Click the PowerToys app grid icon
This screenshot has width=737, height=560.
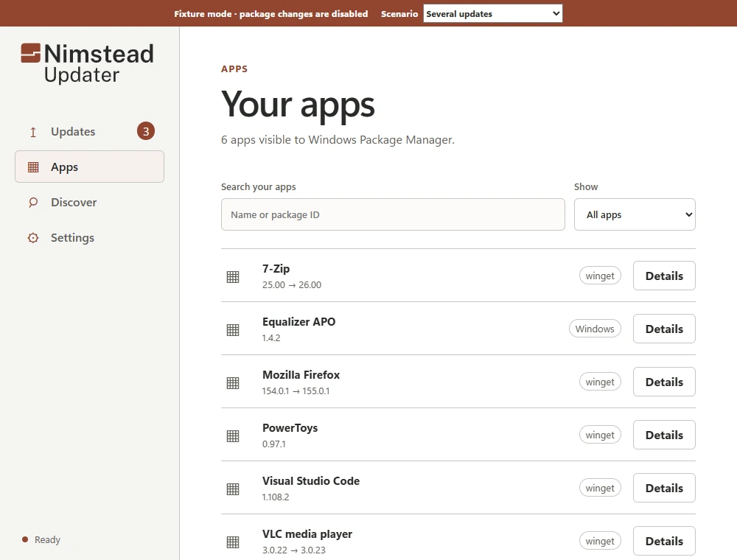233,436
